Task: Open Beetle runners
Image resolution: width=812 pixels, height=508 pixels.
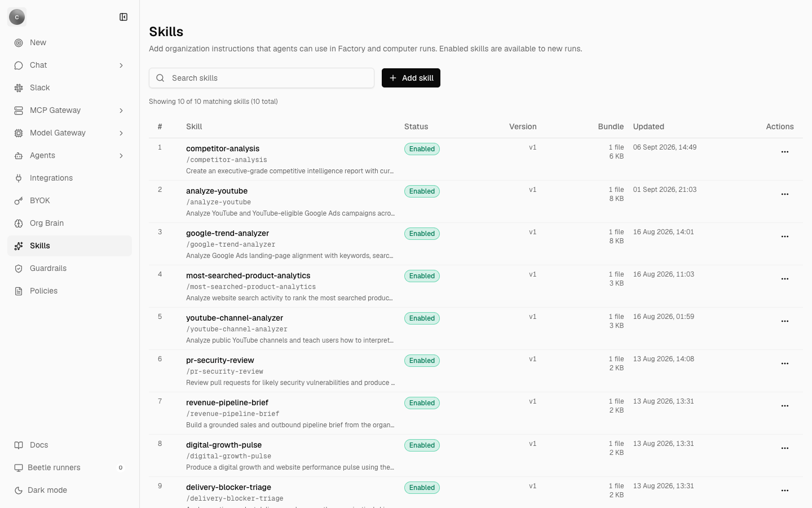Action: 69,468
